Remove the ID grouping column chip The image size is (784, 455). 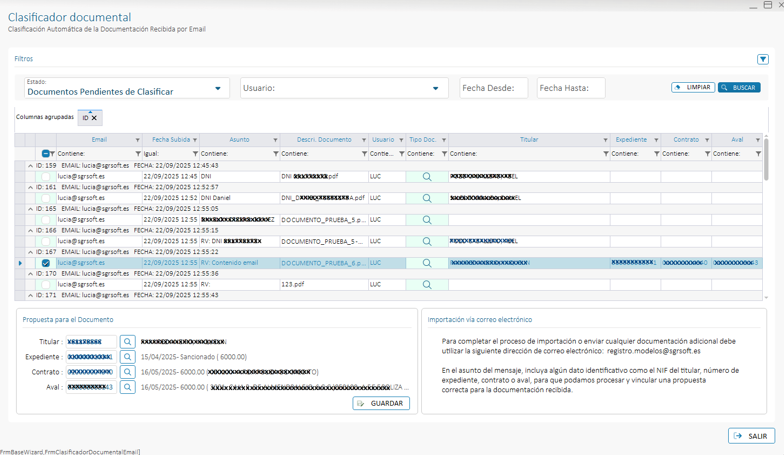click(95, 118)
